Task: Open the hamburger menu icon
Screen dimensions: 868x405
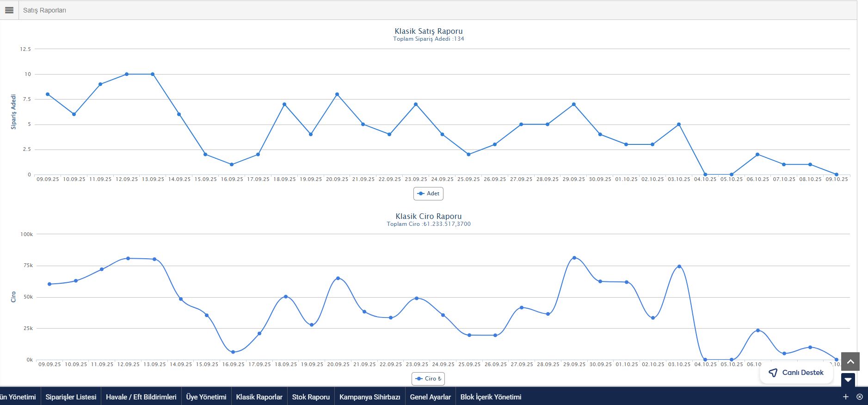Action: 9,10
